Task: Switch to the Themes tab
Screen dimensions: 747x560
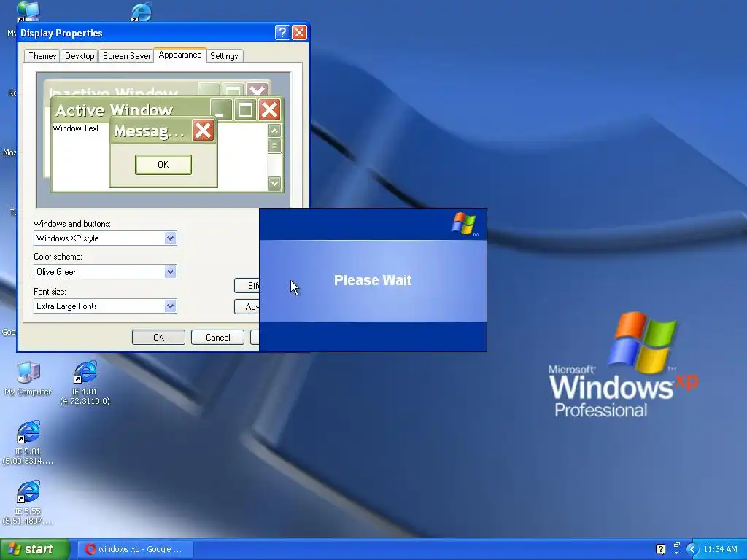Action: (x=42, y=55)
